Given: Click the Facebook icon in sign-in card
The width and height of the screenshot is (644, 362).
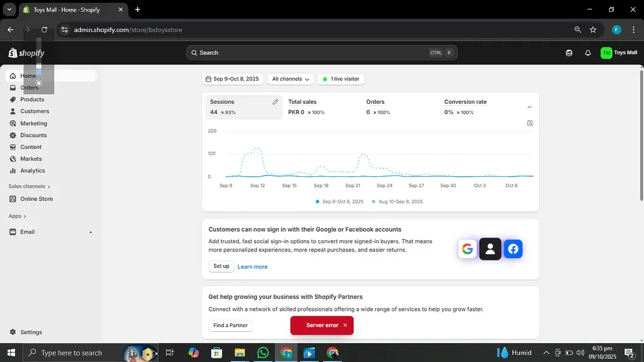Looking at the screenshot, I should pyautogui.click(x=512, y=249).
